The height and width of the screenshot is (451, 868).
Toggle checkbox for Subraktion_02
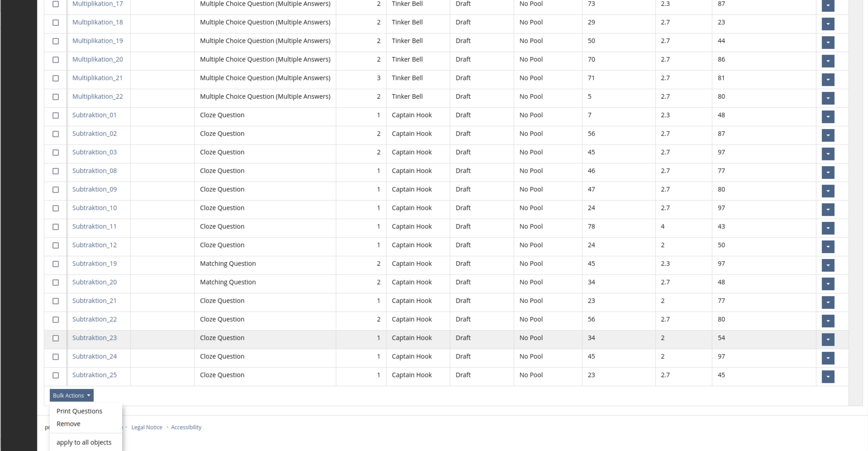[55, 134]
